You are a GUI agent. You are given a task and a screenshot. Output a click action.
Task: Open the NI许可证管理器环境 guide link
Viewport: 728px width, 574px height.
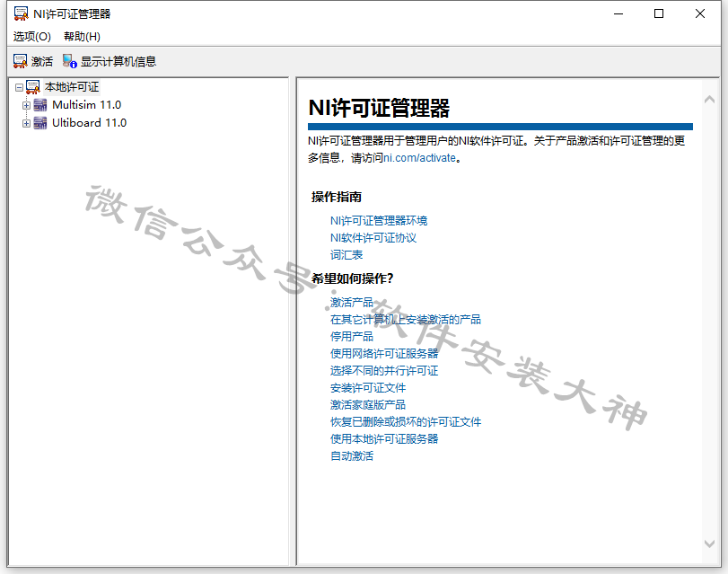point(379,221)
